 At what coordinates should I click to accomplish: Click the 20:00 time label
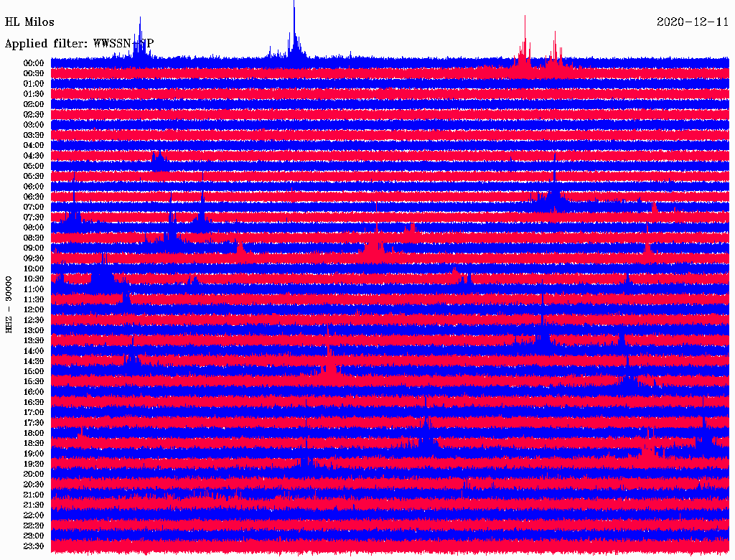coord(34,474)
